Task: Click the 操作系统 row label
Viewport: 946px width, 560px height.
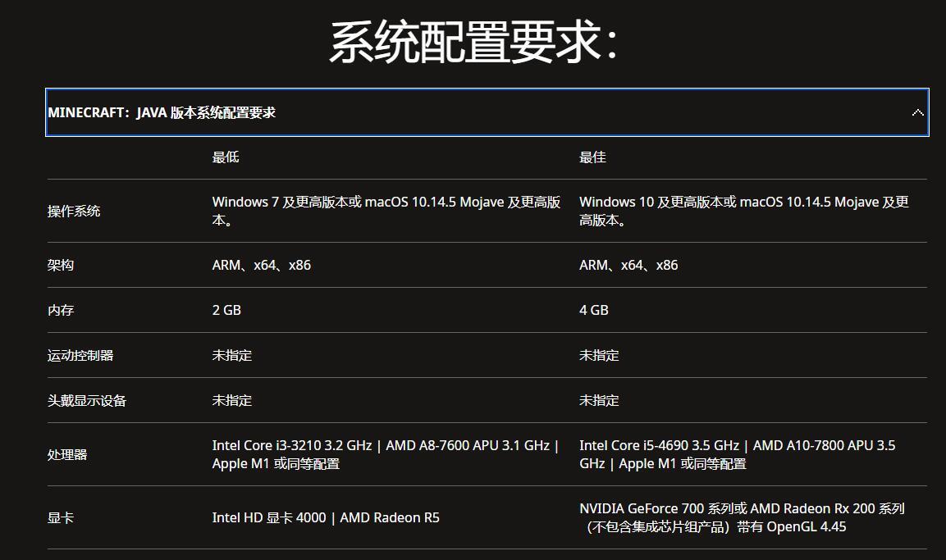Action: [66, 211]
